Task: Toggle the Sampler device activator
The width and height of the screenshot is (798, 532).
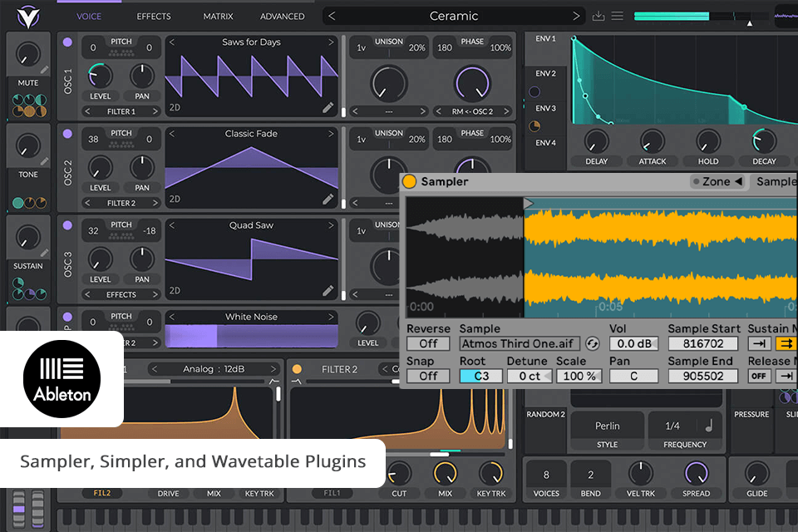Action: [409, 181]
